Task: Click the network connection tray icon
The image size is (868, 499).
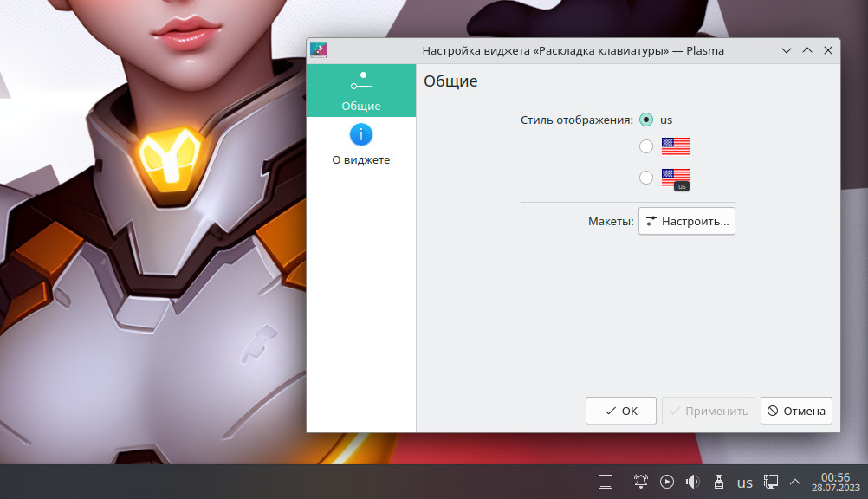Action: coord(770,482)
